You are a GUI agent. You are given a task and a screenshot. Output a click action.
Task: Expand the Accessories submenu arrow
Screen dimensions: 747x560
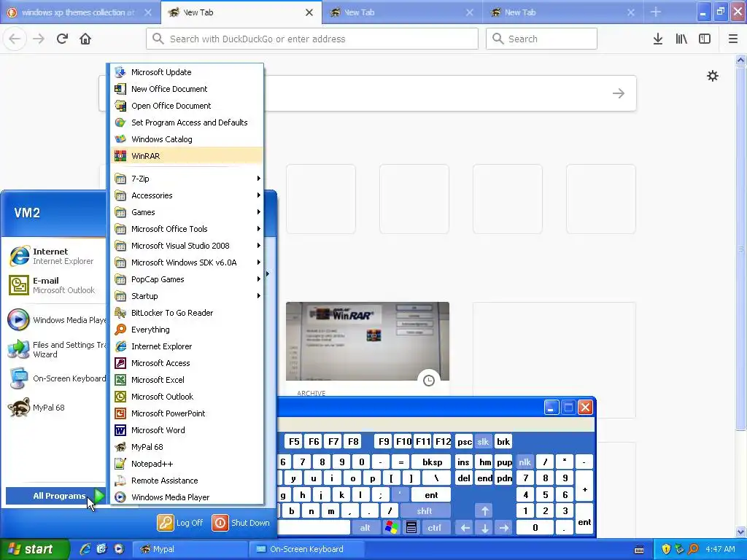coord(259,195)
